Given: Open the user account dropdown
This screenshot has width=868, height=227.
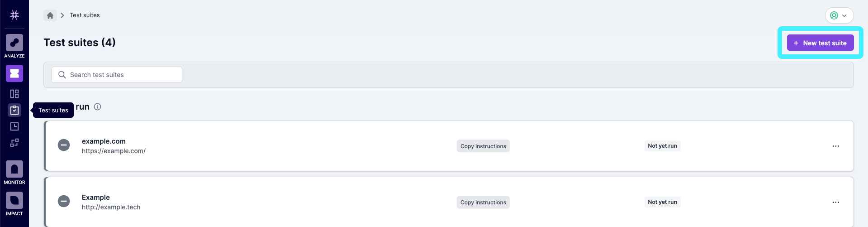Looking at the screenshot, I should [x=839, y=15].
